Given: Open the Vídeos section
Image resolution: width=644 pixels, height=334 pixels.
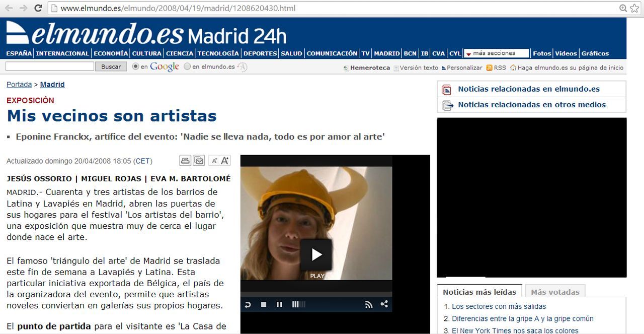Looking at the screenshot, I should click(566, 53).
